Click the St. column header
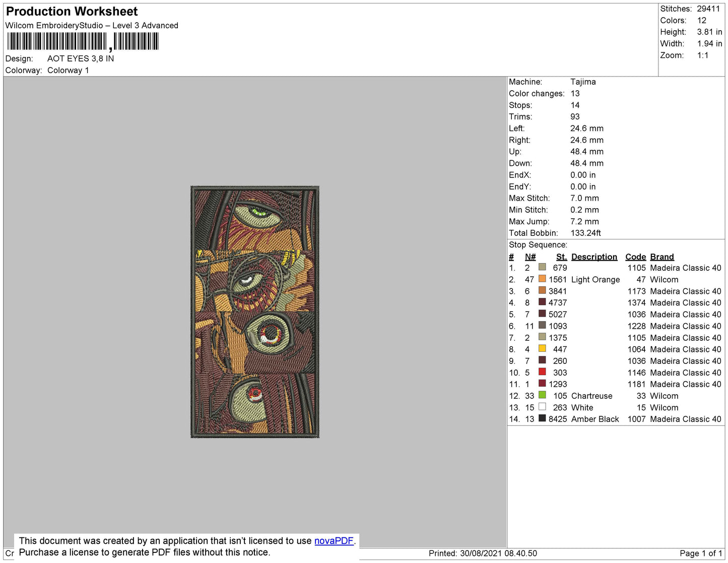 pyautogui.click(x=562, y=257)
